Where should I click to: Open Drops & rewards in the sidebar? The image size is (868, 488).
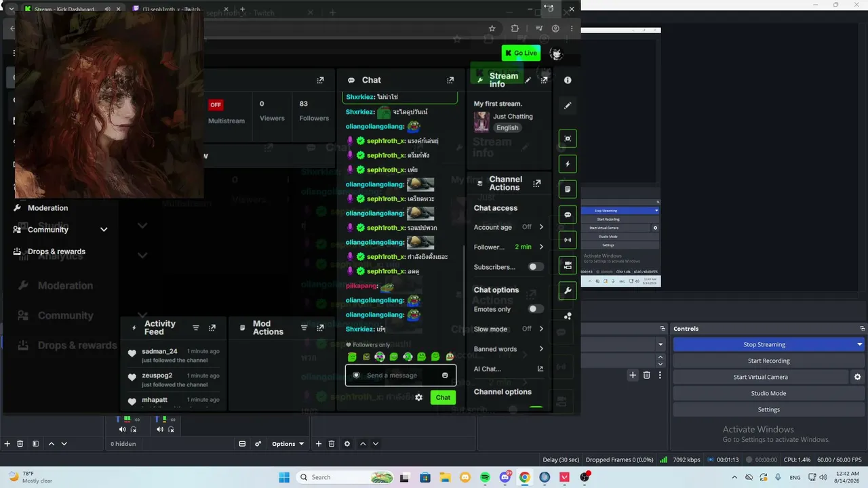click(x=56, y=251)
